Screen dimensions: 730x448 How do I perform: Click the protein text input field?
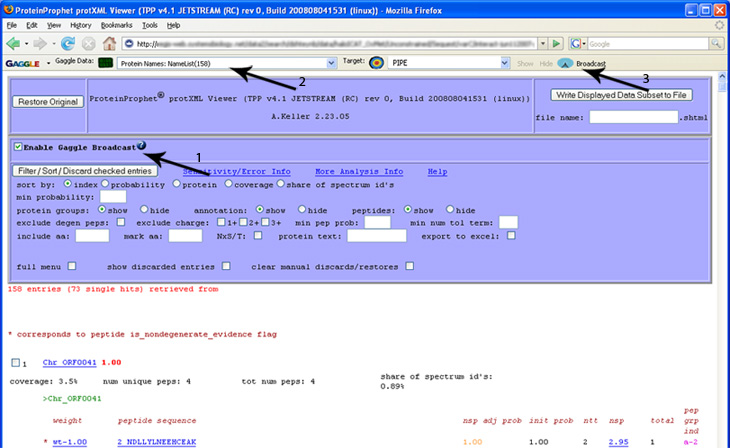377,236
